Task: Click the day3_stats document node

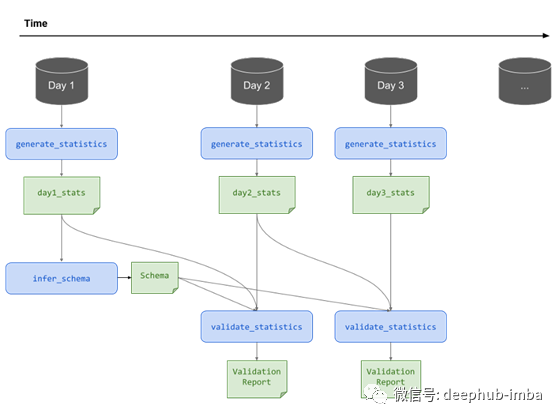Action: pyautogui.click(x=391, y=195)
